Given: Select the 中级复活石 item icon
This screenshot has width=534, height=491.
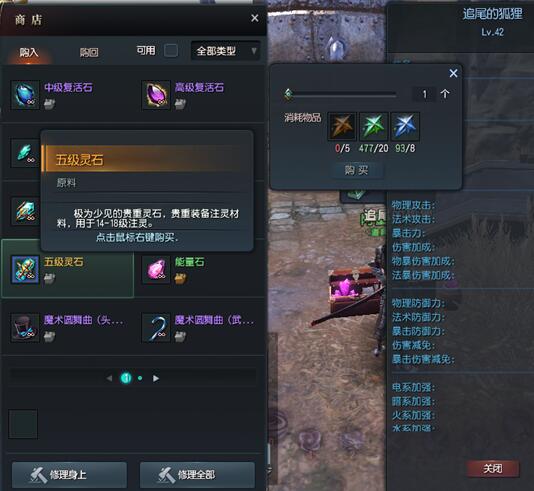Looking at the screenshot, I should pos(25,94).
